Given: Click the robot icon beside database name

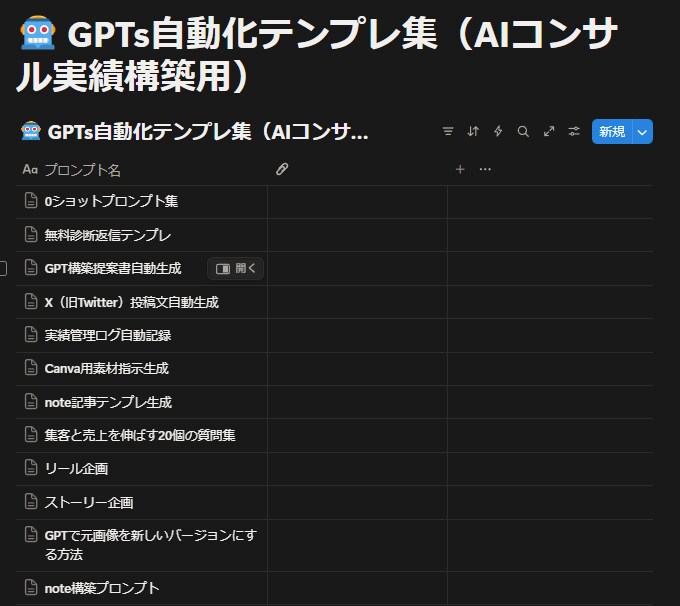Looking at the screenshot, I should 31,131.
